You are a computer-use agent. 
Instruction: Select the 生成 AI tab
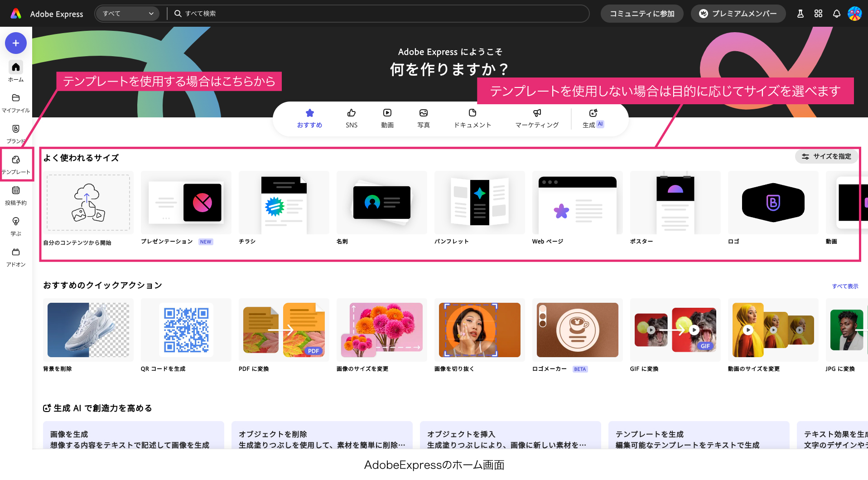pyautogui.click(x=593, y=118)
